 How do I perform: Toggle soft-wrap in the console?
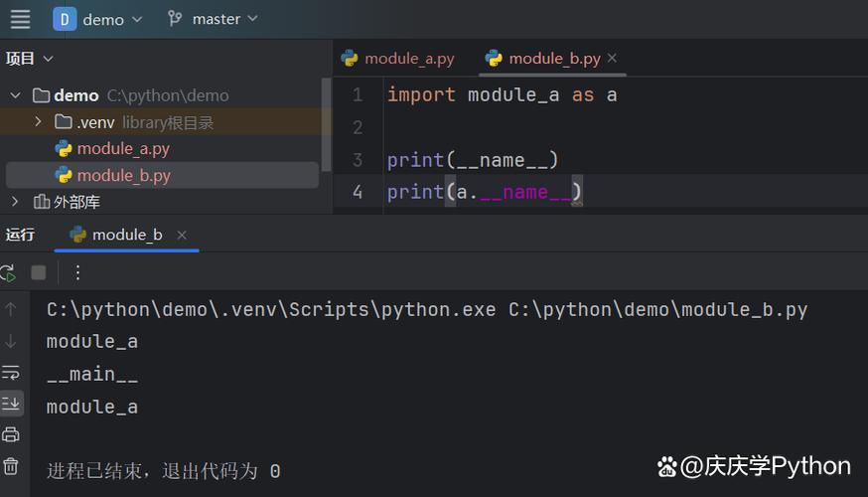[x=11, y=373]
